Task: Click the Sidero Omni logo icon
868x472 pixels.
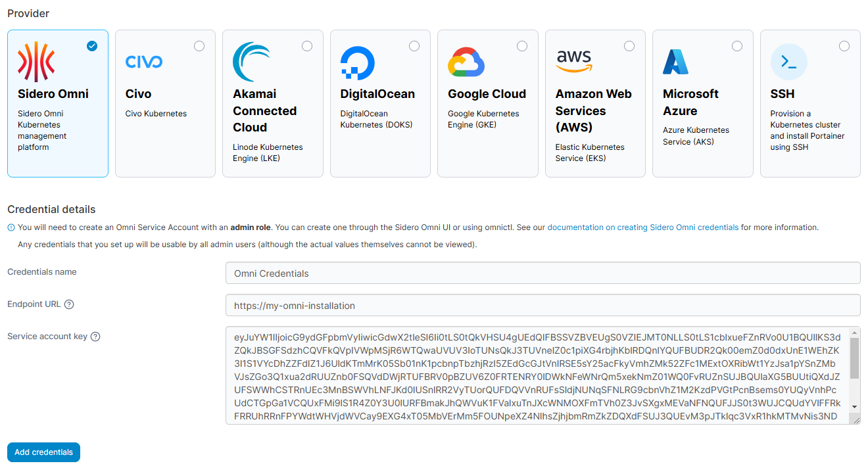Action: tap(36, 62)
